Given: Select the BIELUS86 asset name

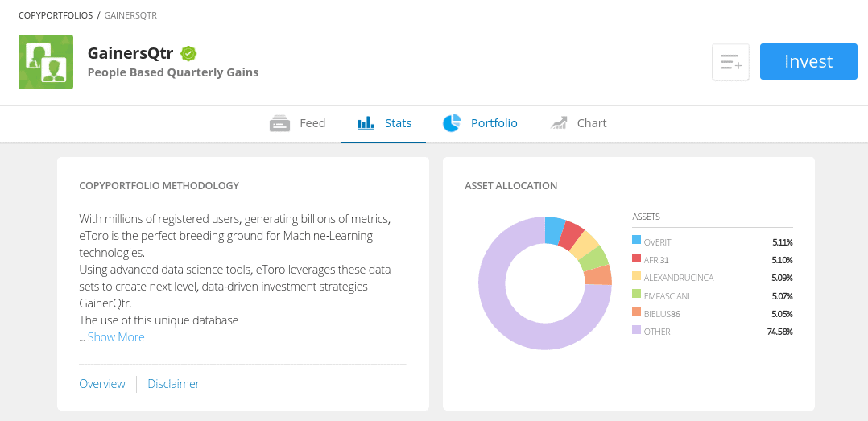Looking at the screenshot, I should coord(662,314).
